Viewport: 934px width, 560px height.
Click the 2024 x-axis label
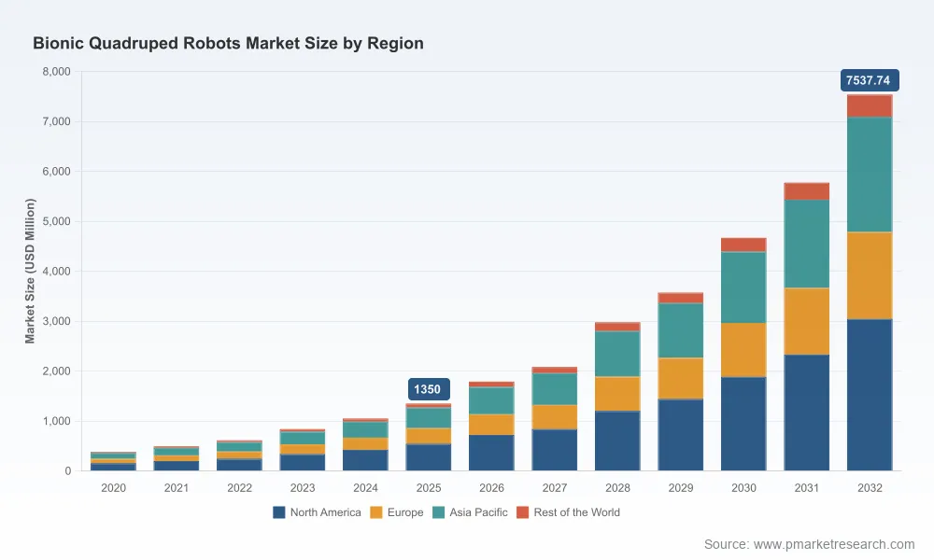pyautogui.click(x=365, y=488)
